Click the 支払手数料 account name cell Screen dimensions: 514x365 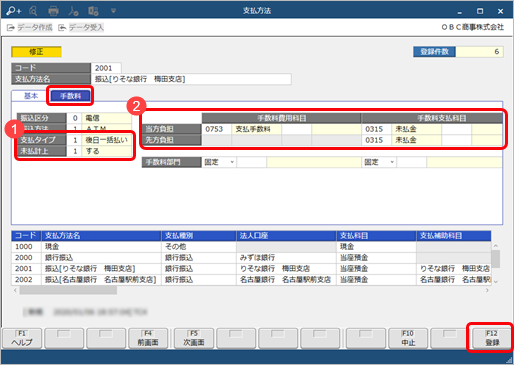(x=256, y=129)
